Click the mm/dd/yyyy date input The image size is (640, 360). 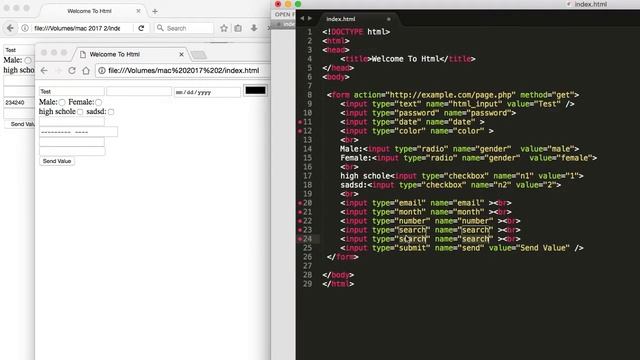[x=207, y=92]
